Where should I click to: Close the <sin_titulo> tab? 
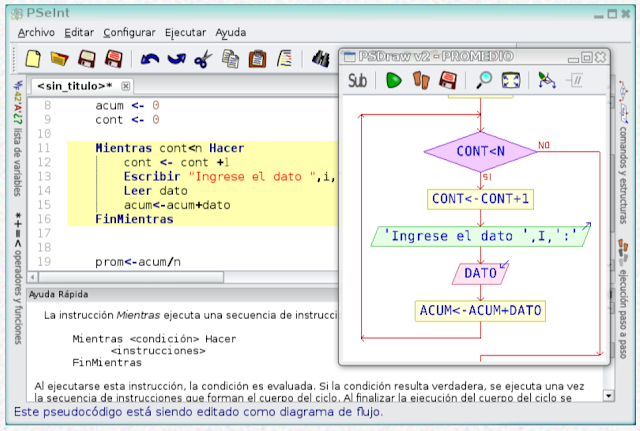click(126, 86)
